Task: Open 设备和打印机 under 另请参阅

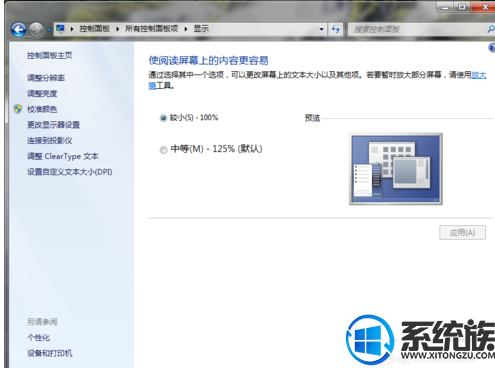Action: pyautogui.click(x=50, y=353)
